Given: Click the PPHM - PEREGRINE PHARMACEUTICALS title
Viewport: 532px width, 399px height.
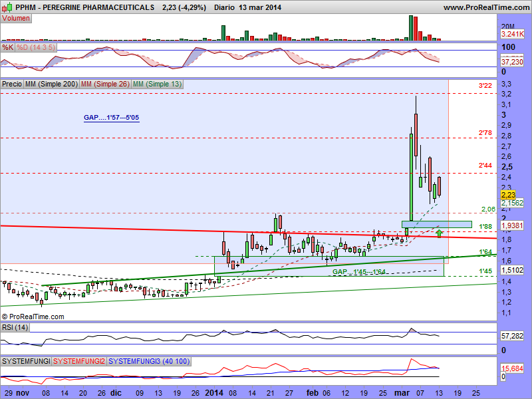Looking at the screenshot, I should click(85, 7).
